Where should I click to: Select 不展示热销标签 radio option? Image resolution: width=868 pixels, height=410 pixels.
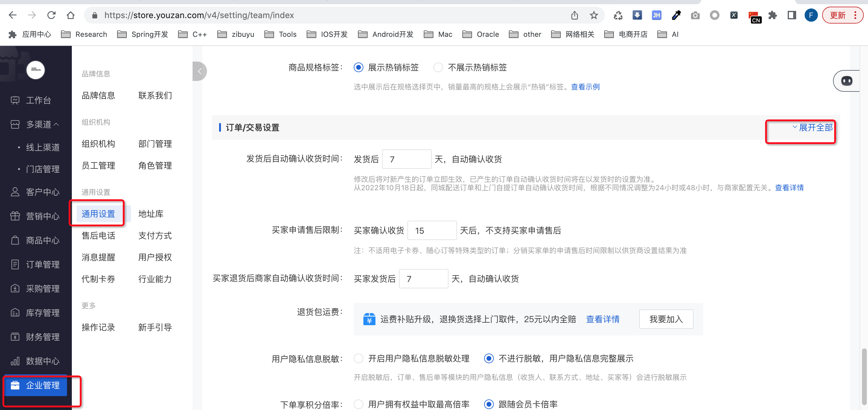tap(438, 67)
